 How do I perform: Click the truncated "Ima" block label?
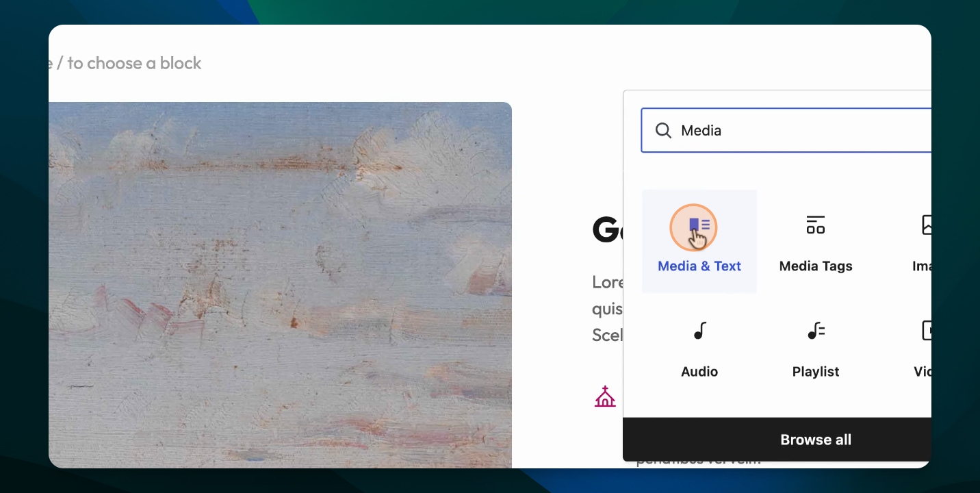coord(922,266)
